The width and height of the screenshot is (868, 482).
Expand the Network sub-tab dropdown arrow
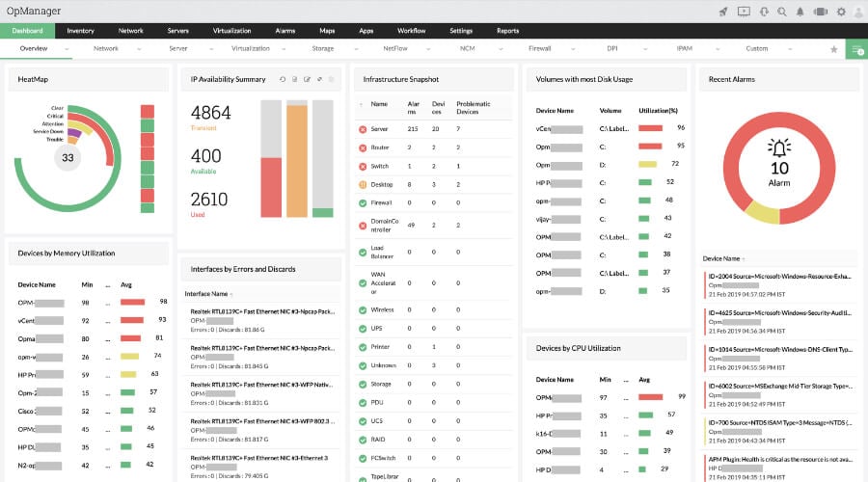[139, 50]
